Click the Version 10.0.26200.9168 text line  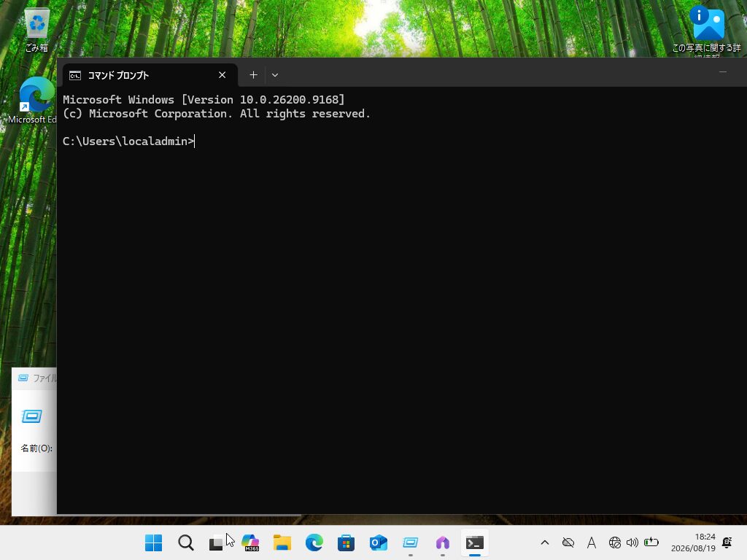204,99
